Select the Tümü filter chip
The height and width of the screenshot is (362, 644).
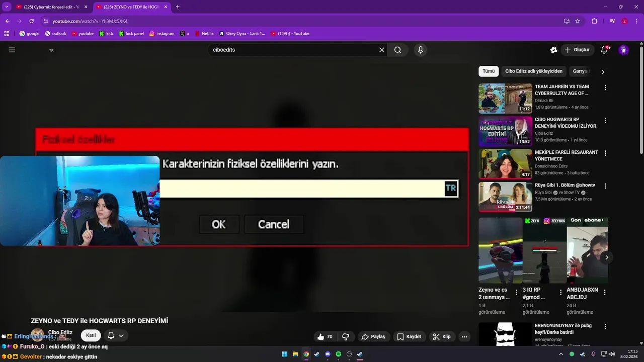coord(489,71)
